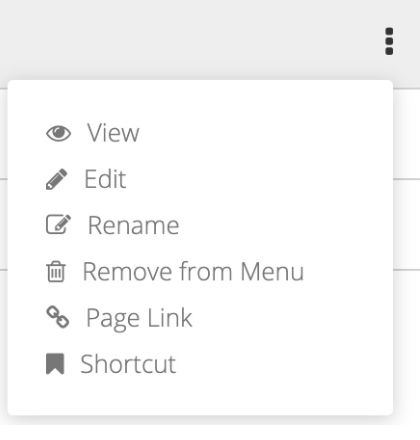The width and height of the screenshot is (420, 440).
Task: Click the word Link in Page Link
Action: pyautogui.click(x=170, y=318)
